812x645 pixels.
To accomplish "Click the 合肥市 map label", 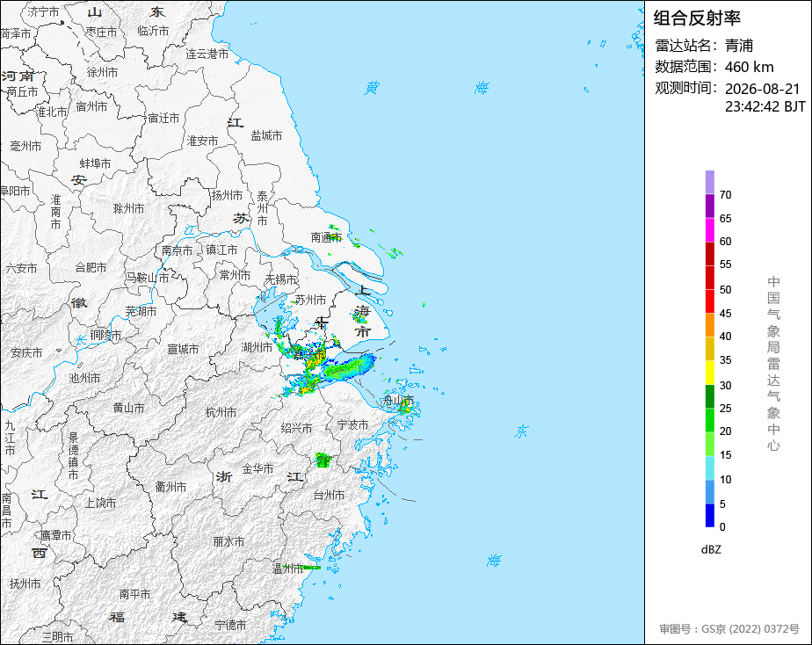I will coord(91,267).
